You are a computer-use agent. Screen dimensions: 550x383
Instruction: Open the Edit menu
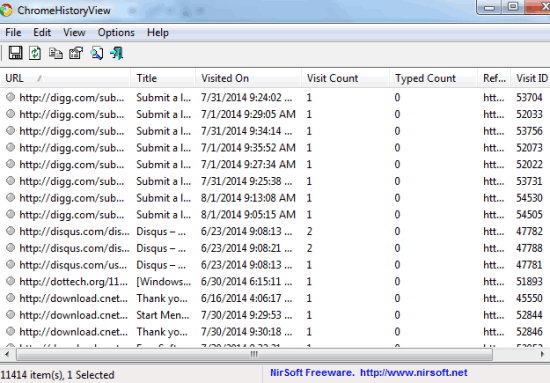[x=42, y=33]
